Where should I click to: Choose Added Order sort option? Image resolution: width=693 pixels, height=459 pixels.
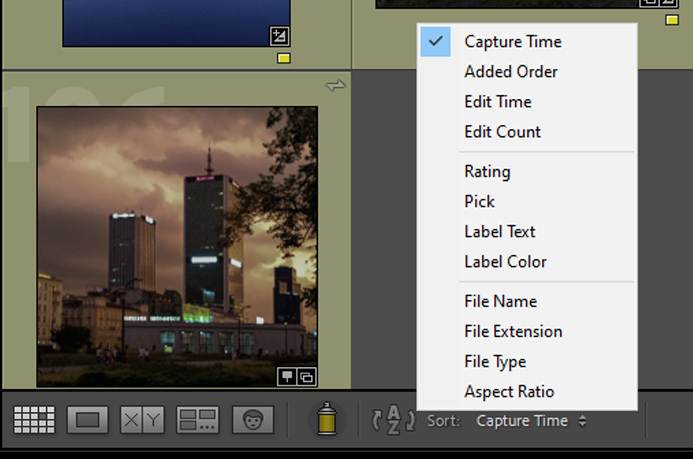point(527,72)
